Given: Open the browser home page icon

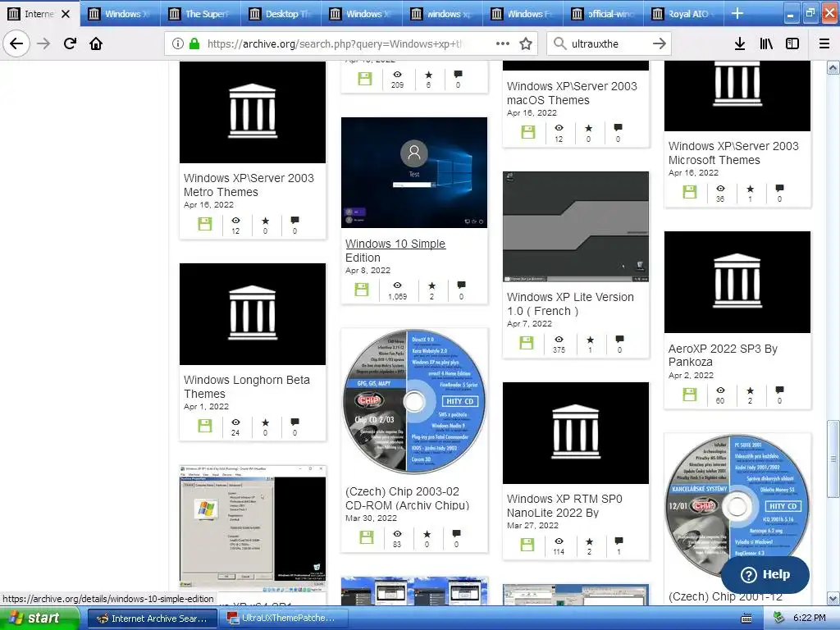Looking at the screenshot, I should click(96, 43).
